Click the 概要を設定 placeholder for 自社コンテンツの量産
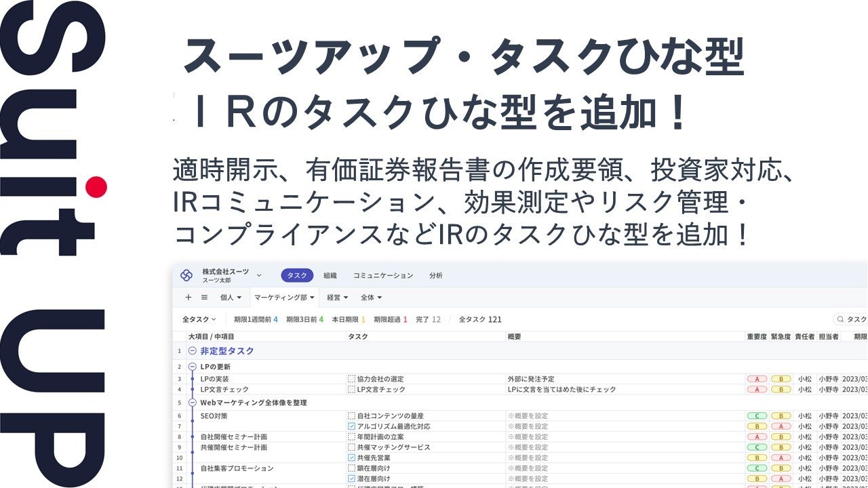The image size is (868, 488). [528, 415]
